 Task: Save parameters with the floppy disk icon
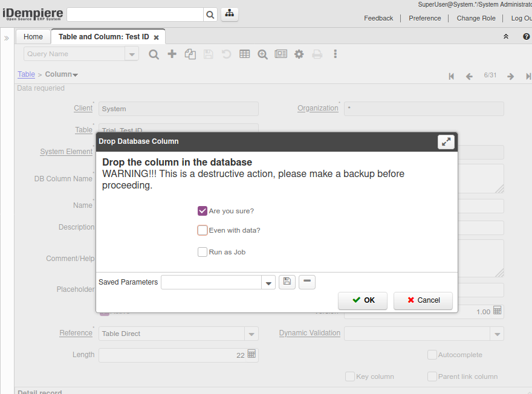point(287,282)
